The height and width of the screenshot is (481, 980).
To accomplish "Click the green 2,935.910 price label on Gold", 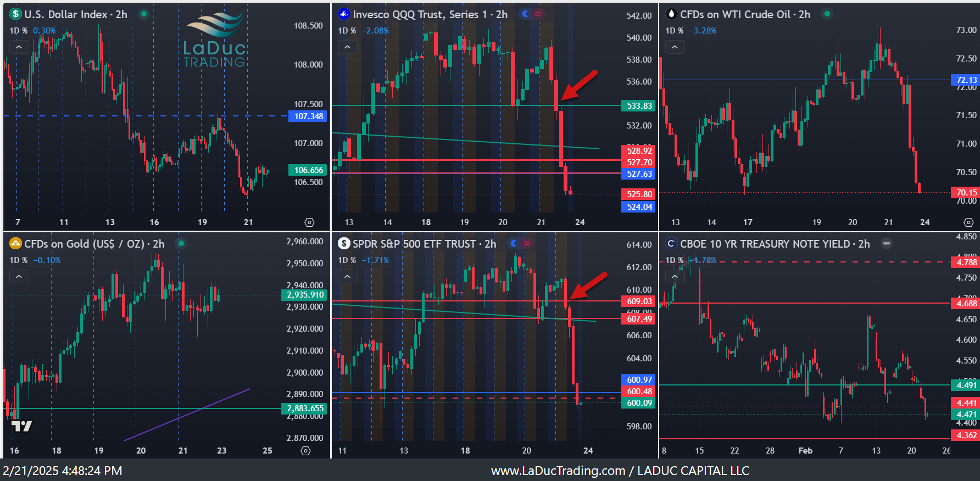I will click(305, 295).
